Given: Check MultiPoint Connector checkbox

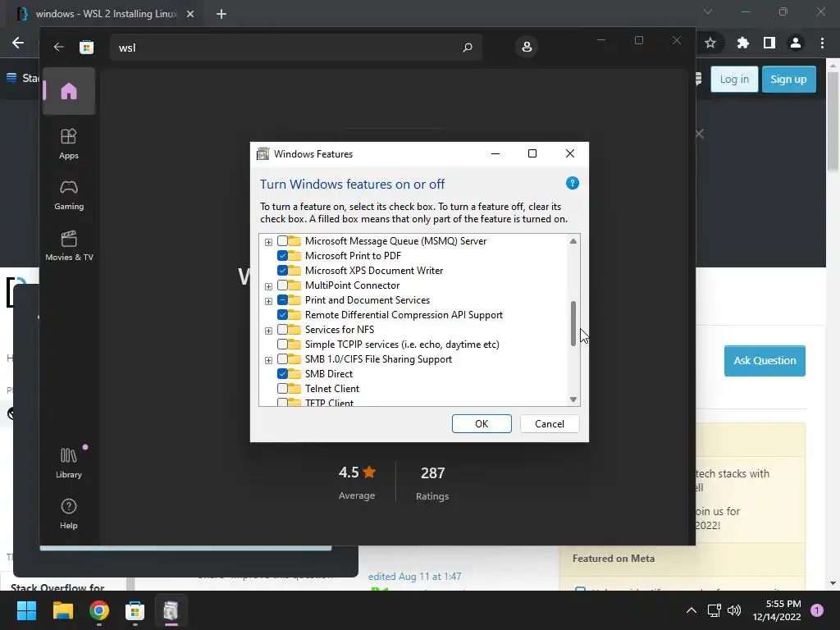Looking at the screenshot, I should (x=282, y=285).
